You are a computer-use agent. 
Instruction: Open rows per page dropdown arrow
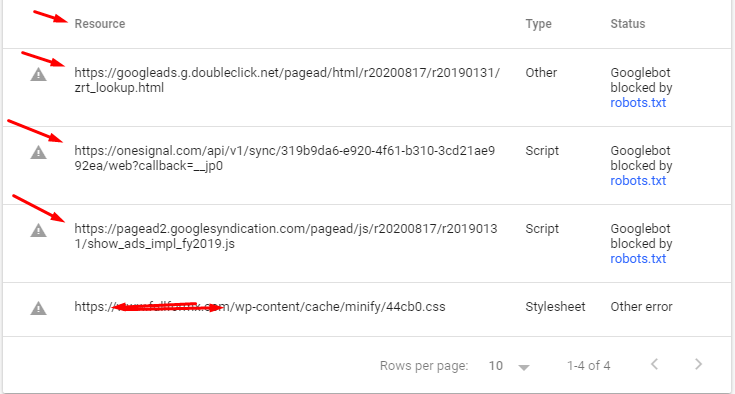pyautogui.click(x=524, y=367)
